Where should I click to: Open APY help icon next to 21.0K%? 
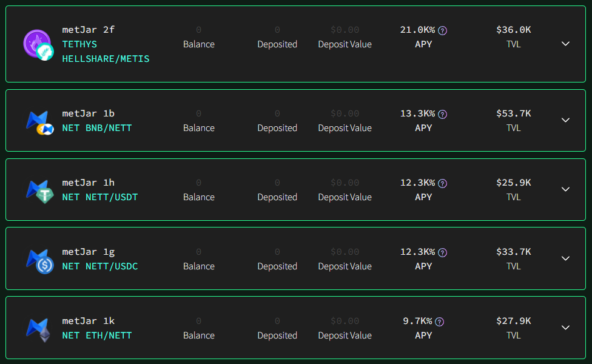pos(443,30)
